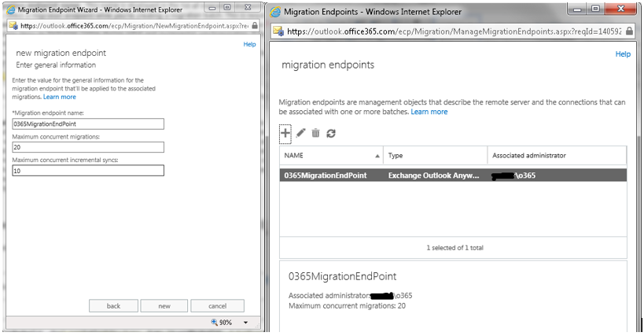Click page icon beside Migration Endpoints URL
The width and height of the screenshot is (644, 336).
click(278, 31)
